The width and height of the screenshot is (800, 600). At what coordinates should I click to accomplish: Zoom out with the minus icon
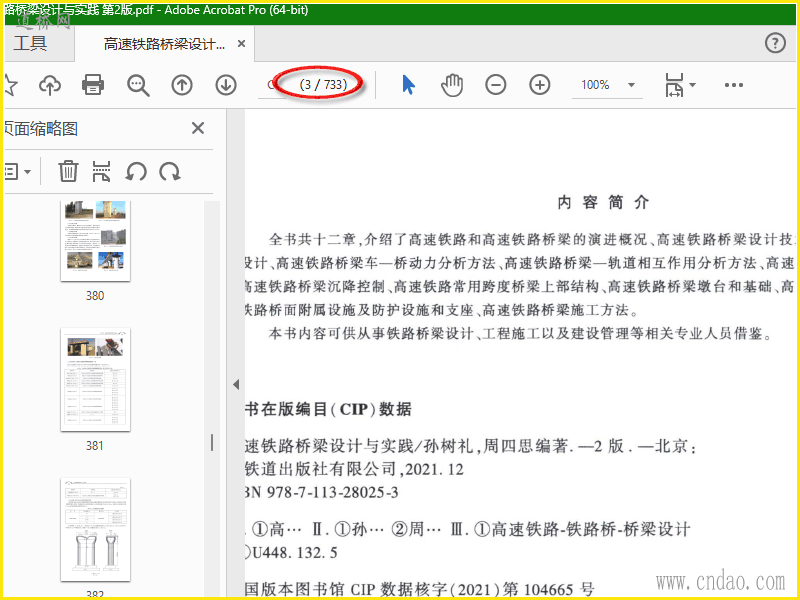point(495,85)
